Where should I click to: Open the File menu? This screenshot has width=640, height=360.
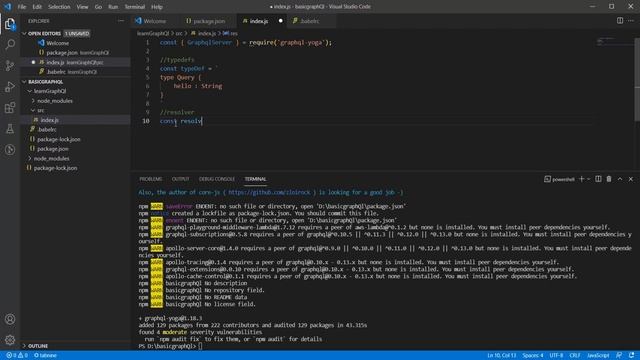point(22,7)
